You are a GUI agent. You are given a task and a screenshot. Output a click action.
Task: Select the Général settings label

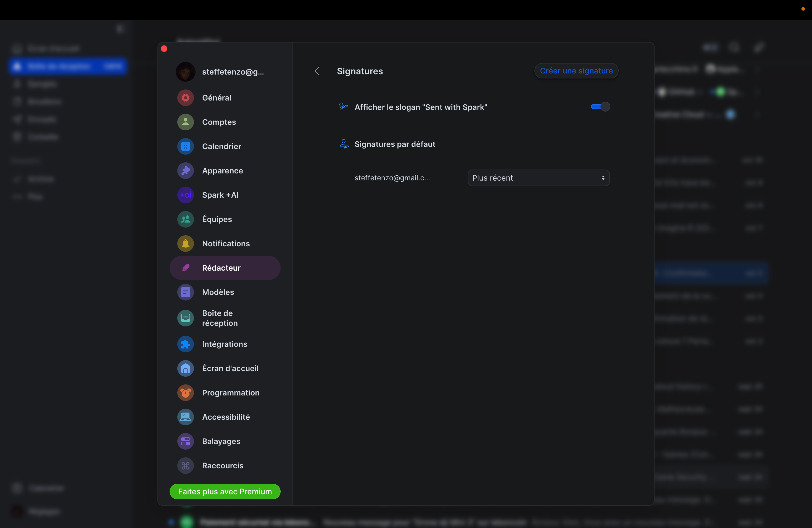tap(217, 98)
